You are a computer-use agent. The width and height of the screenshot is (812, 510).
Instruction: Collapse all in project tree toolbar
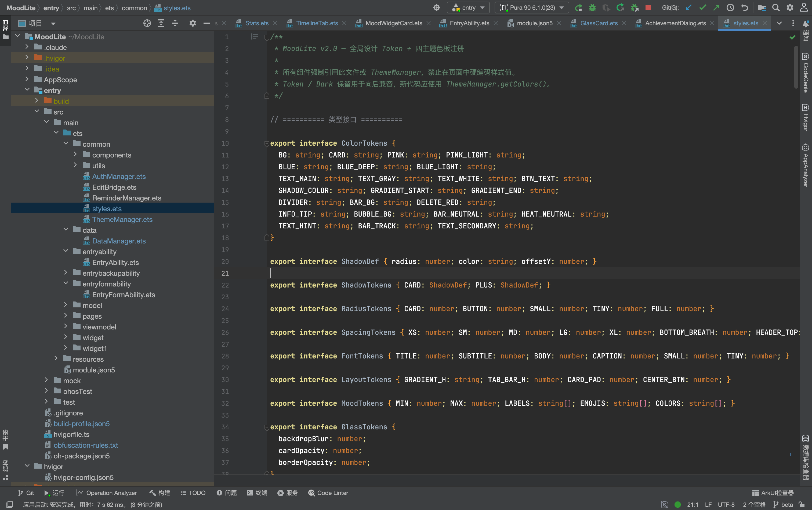pyautogui.click(x=175, y=23)
